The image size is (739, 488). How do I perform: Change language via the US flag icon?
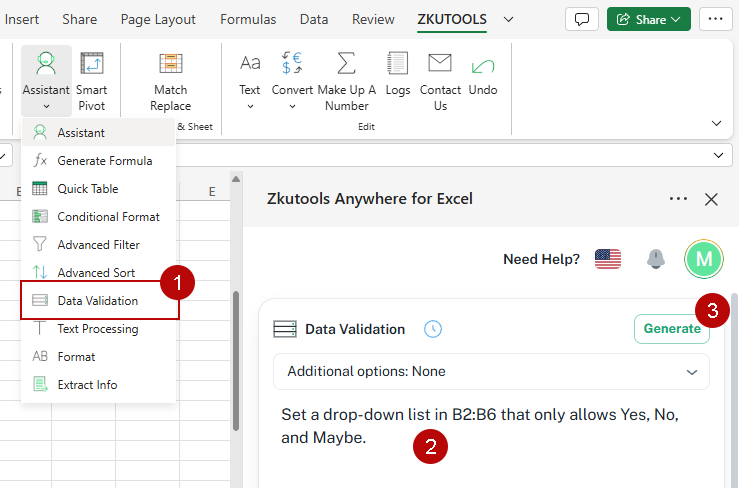(608, 259)
